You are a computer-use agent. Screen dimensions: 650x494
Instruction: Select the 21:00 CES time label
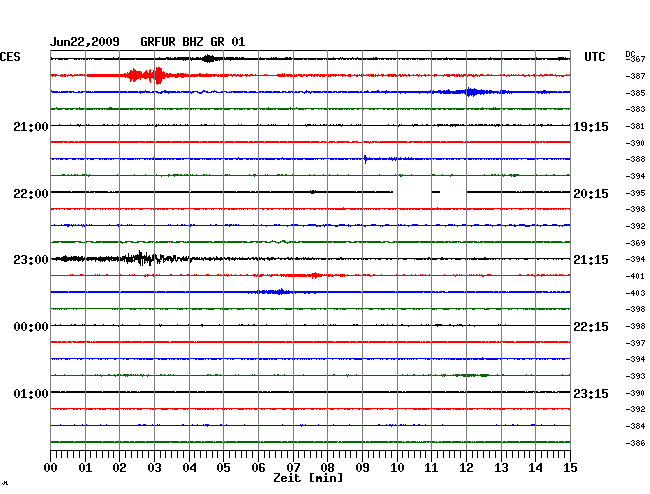(x=31, y=126)
